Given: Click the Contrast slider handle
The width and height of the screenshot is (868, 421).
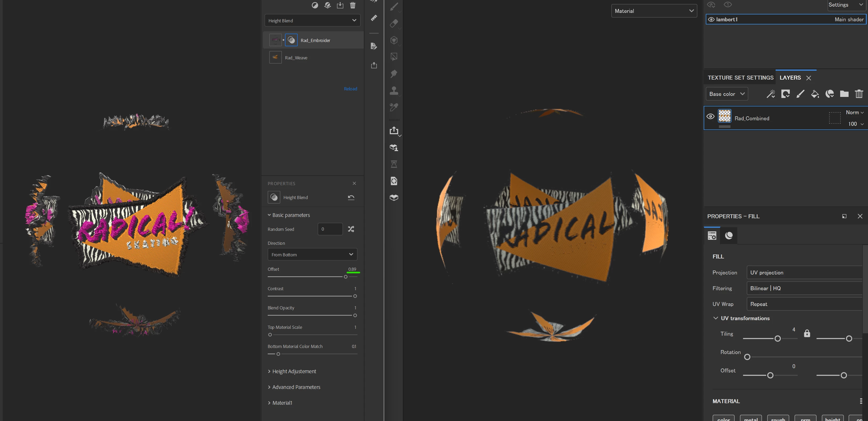Looking at the screenshot, I should (x=355, y=296).
